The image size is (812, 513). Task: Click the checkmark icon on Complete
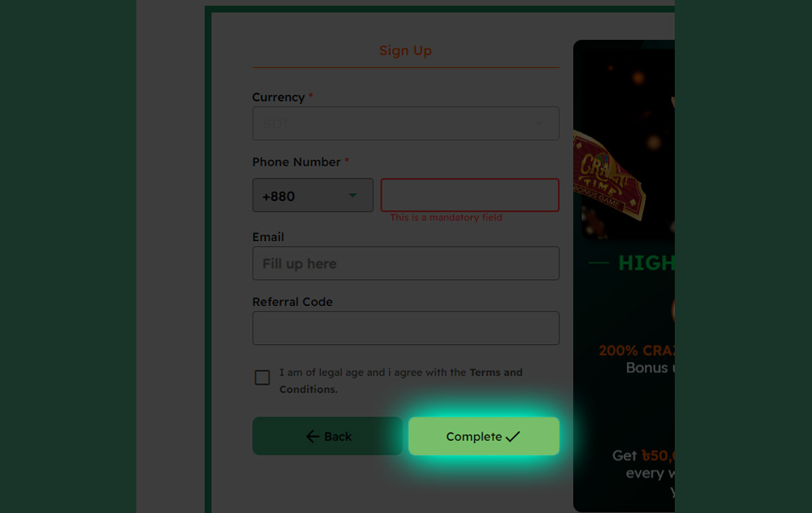512,437
